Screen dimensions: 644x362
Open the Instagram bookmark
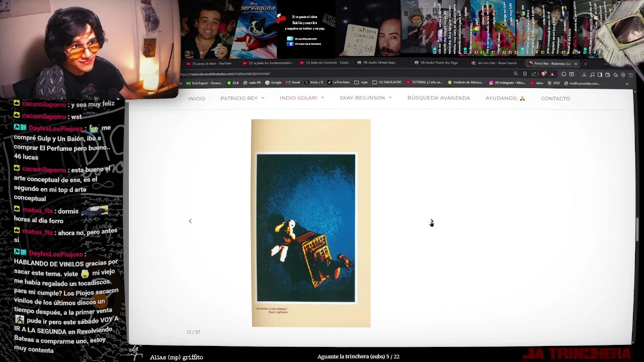click(x=507, y=82)
